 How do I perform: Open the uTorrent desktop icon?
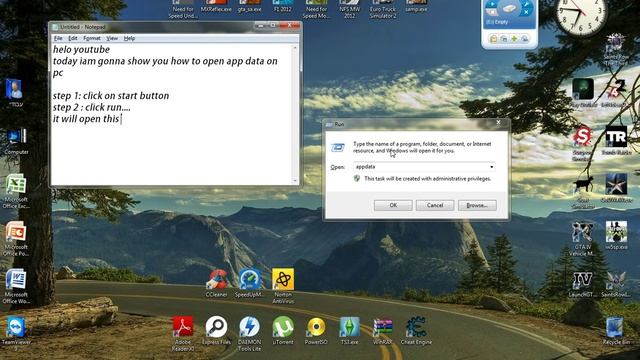[283, 330]
